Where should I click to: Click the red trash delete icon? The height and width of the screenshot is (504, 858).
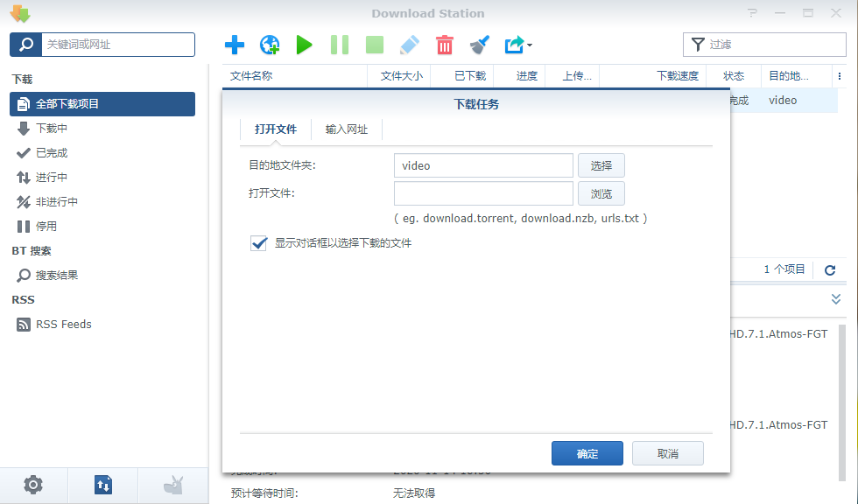445,45
